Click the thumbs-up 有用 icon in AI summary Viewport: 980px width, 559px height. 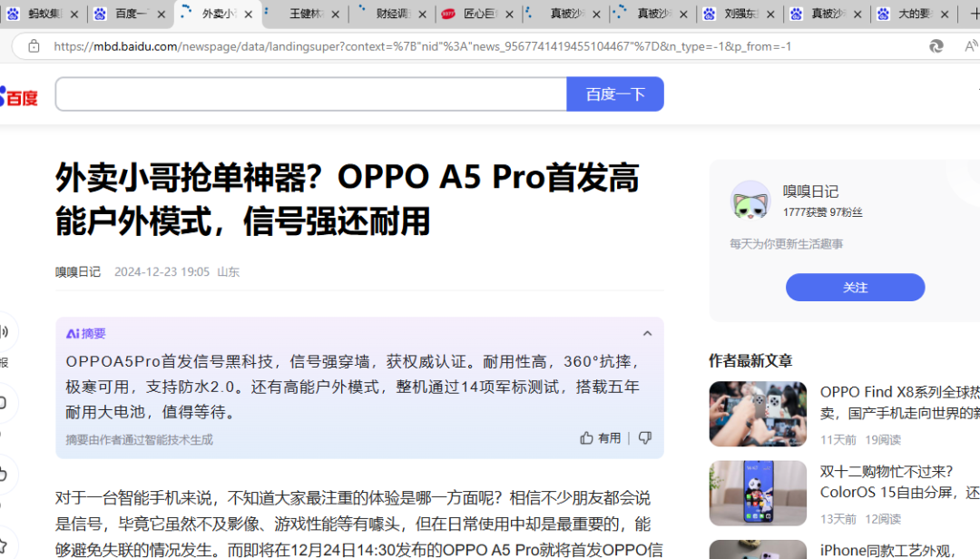(587, 438)
